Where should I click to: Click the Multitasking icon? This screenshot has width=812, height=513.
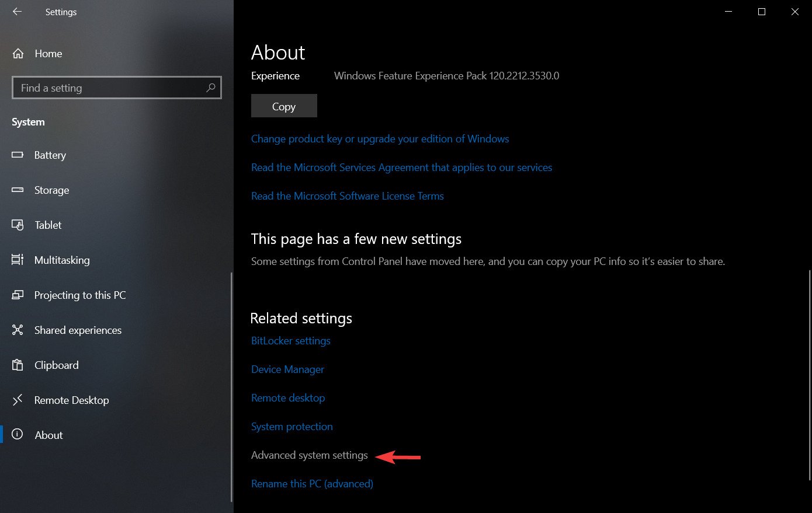18,260
